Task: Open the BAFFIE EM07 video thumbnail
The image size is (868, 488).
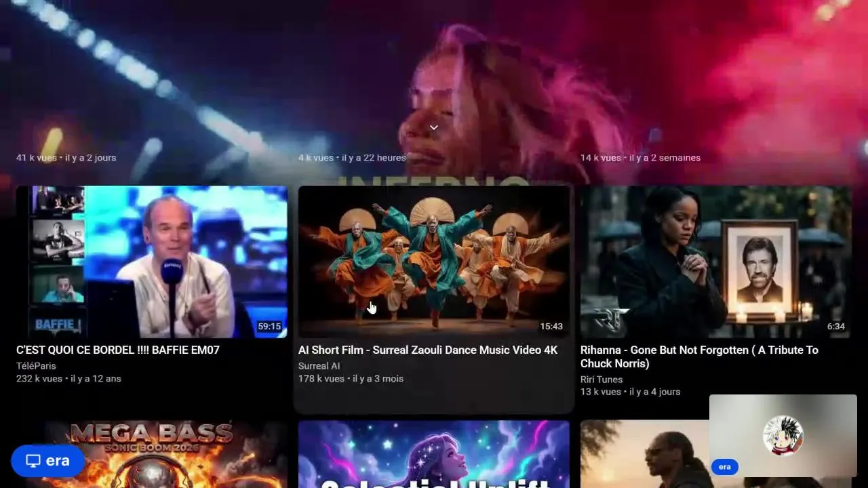Action: point(152,262)
